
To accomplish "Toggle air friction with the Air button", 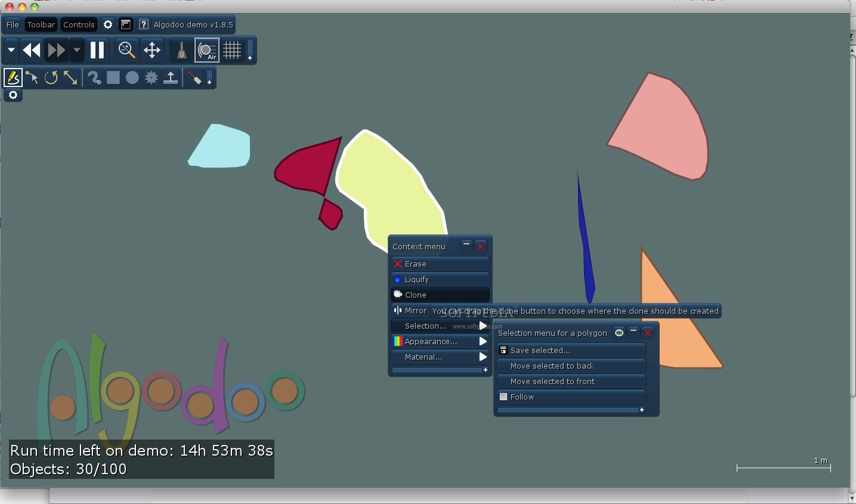I will click(207, 50).
